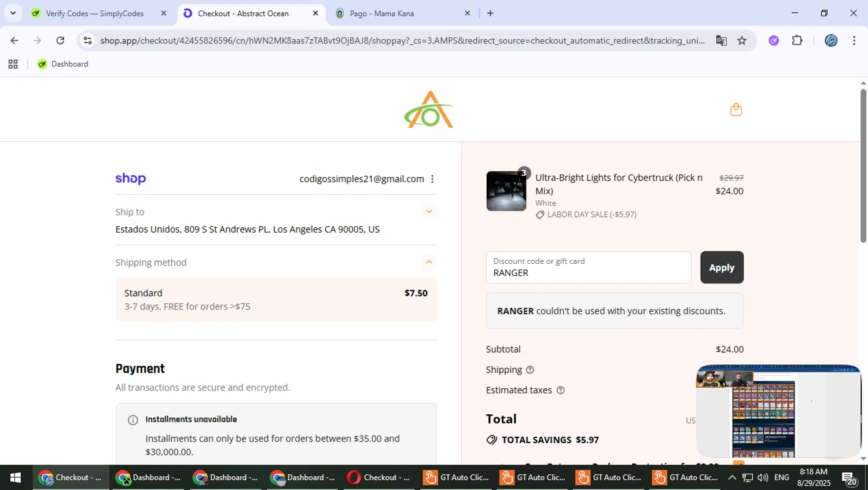Open account options three-dot menu
This screenshot has width=868, height=490.
tap(432, 179)
